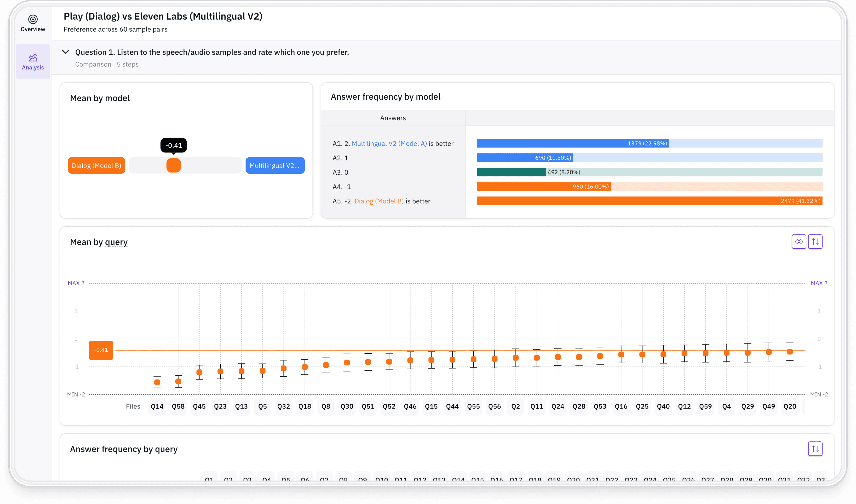This screenshot has height=504, width=856.
Task: Select file chip Q14
Action: pyautogui.click(x=157, y=406)
